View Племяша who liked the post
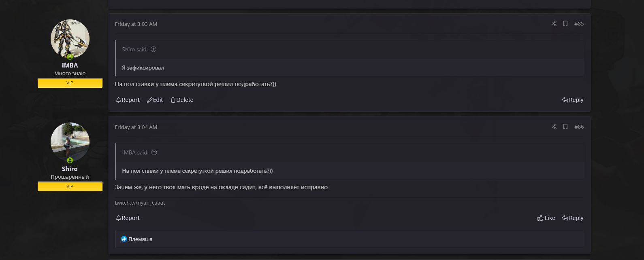 click(x=140, y=239)
